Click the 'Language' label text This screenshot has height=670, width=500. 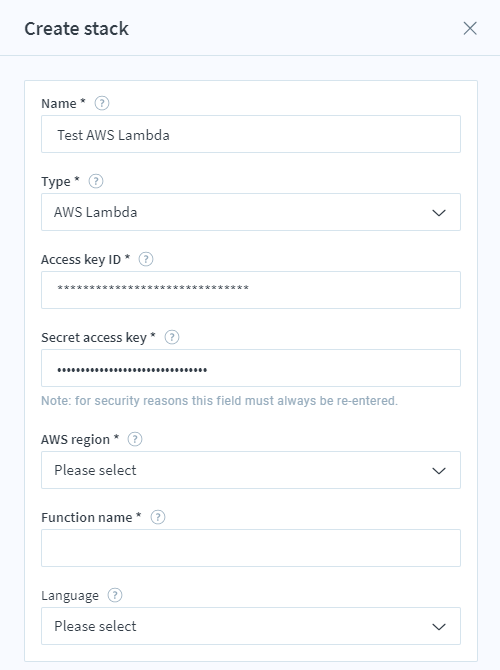tap(70, 596)
